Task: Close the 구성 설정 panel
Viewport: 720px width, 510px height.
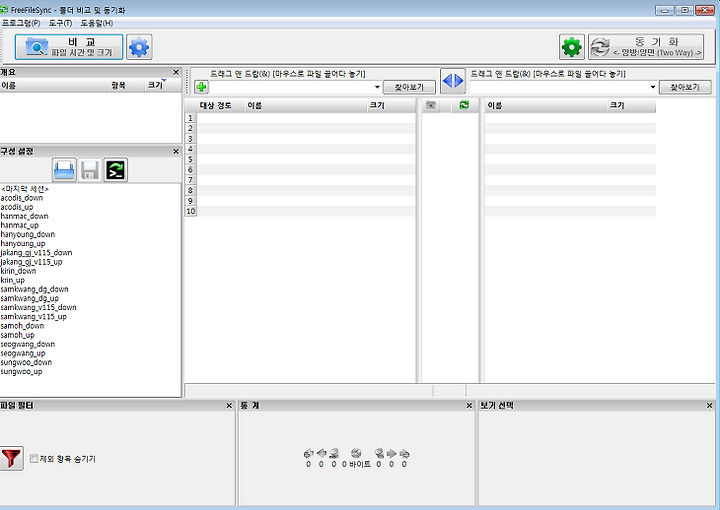Action: 176,151
